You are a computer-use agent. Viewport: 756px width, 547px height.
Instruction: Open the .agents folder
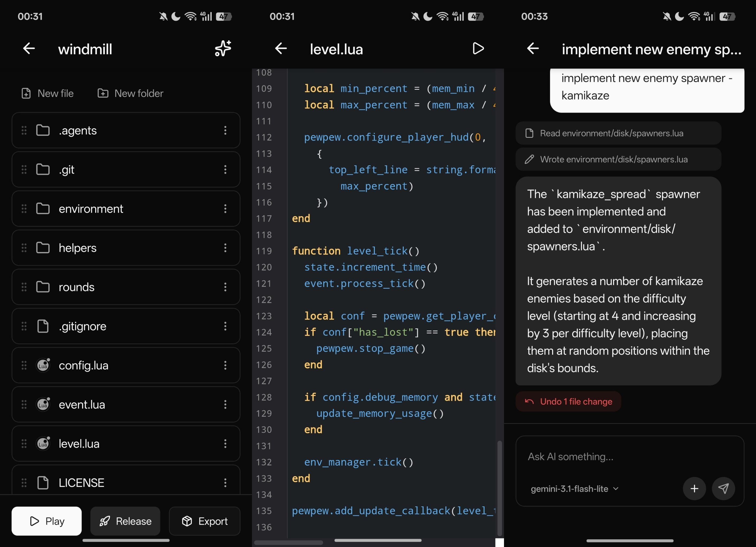(x=126, y=130)
